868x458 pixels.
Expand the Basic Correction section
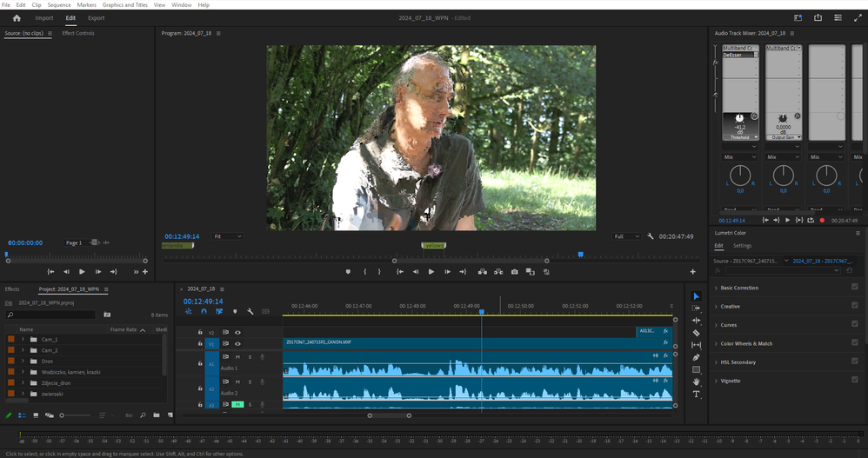(716, 288)
